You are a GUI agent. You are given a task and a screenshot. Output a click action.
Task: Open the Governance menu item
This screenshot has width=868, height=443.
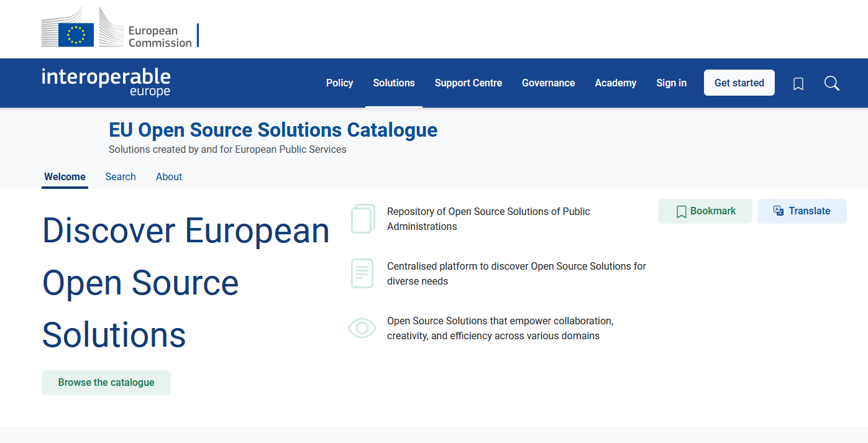point(549,83)
